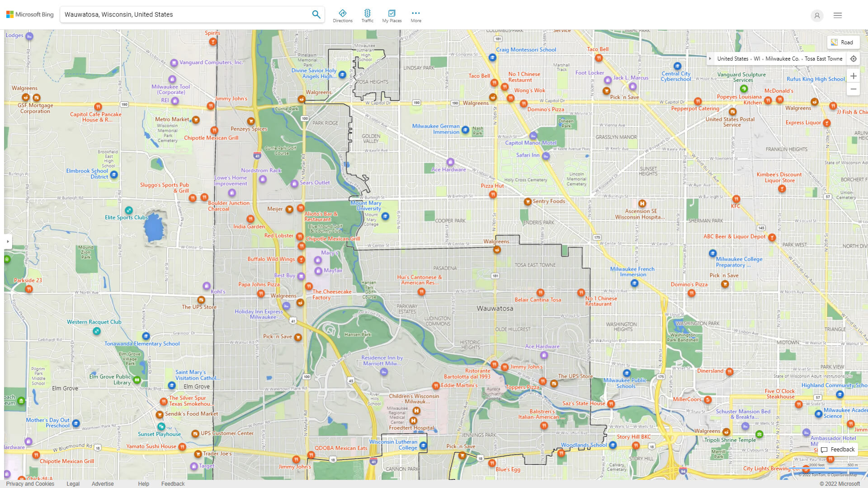This screenshot has width=868, height=488.
Task: Expand the left side panel arrow
Action: (x=8, y=241)
